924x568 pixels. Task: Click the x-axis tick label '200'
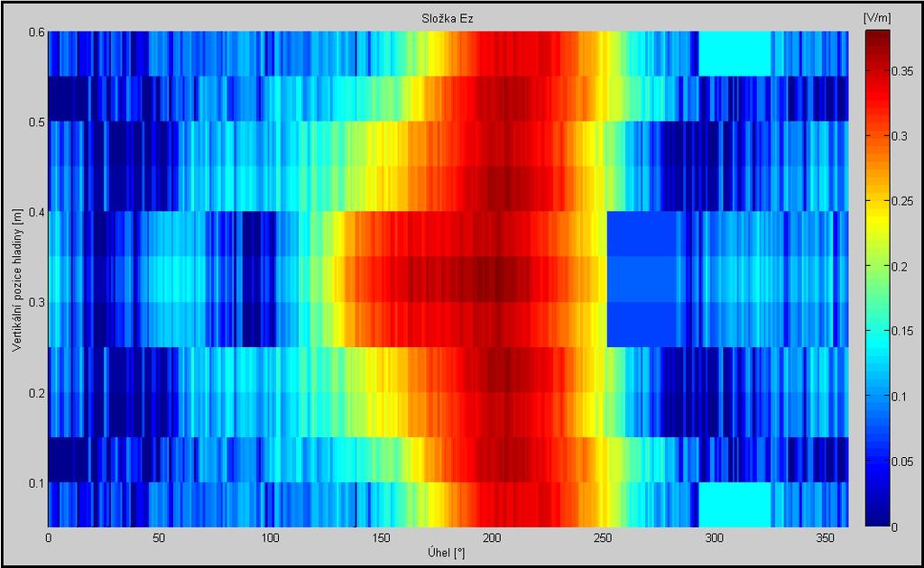[x=492, y=538]
